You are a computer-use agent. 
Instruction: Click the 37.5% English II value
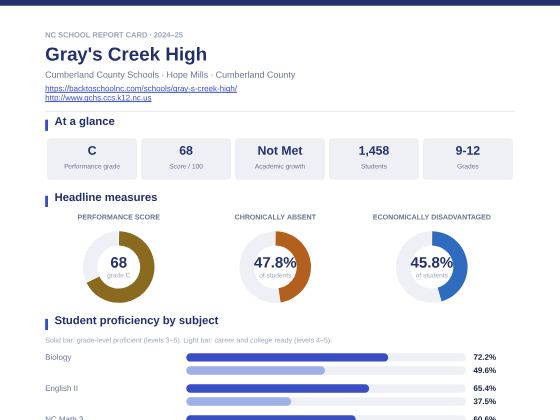pos(484,401)
